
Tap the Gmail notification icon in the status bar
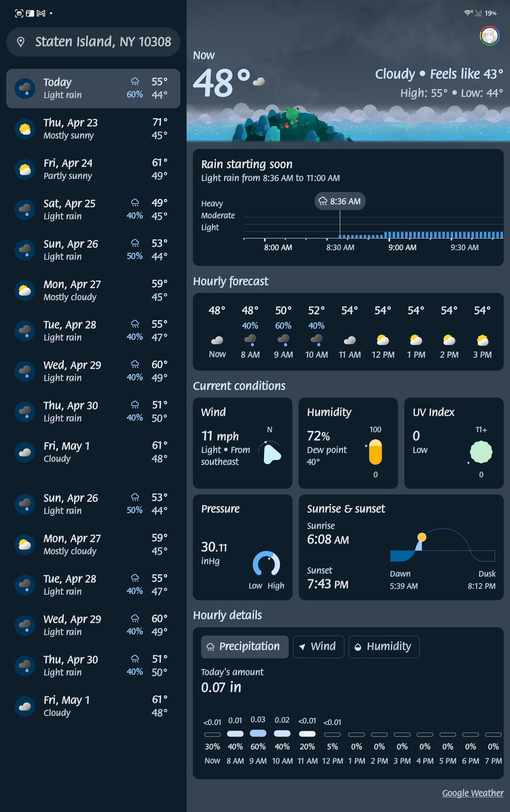coord(41,13)
